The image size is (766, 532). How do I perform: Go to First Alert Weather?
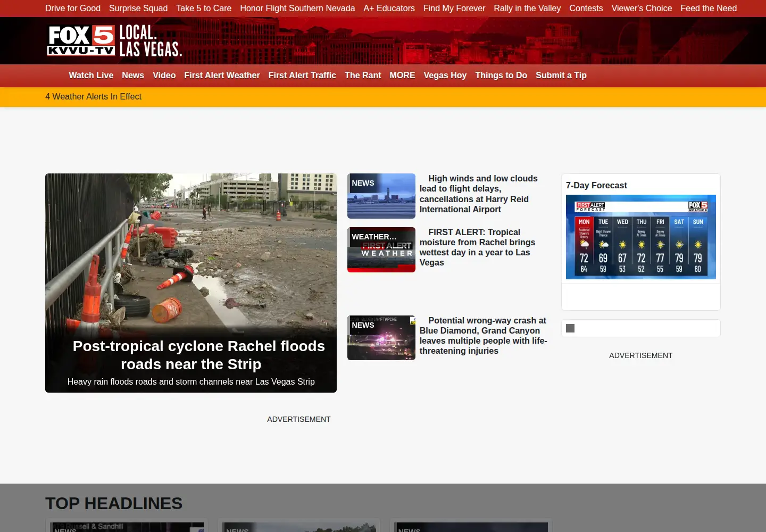click(x=222, y=76)
